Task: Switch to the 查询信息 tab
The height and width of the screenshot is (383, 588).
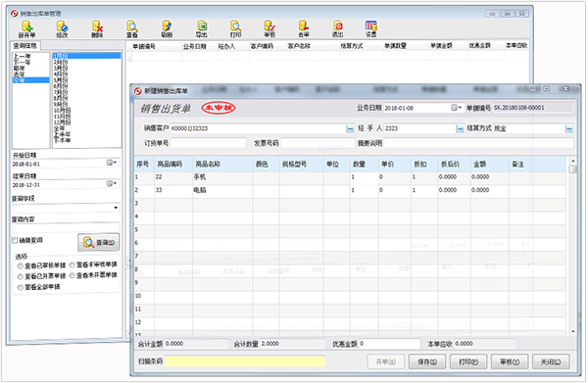Action: click(25, 46)
